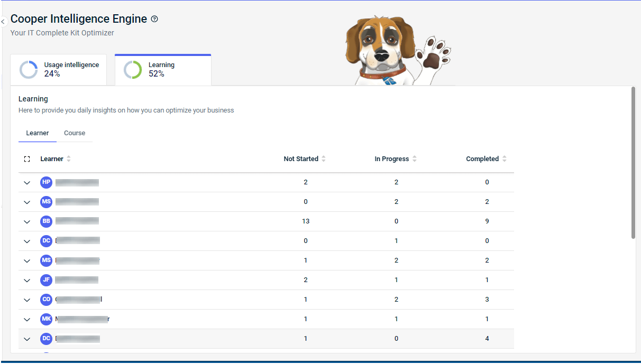The width and height of the screenshot is (641, 364).
Task: Click the 'Your IT Complete Kit Optimizer' subtitle
Action: 62,33
